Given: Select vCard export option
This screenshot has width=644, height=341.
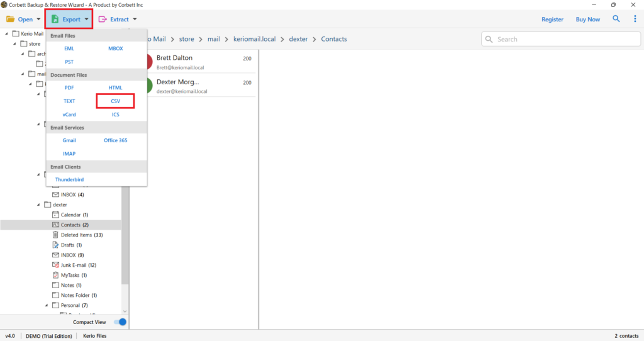Looking at the screenshot, I should tap(69, 115).
